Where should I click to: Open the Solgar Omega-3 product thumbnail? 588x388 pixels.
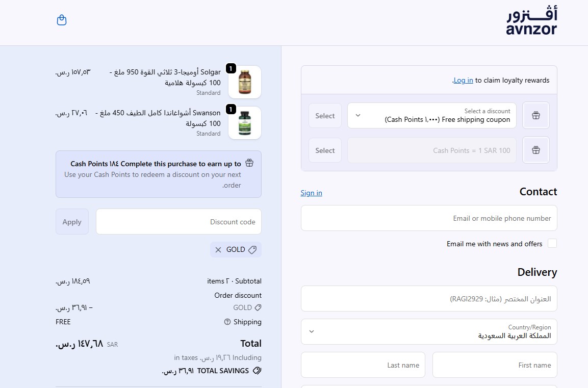point(245,82)
